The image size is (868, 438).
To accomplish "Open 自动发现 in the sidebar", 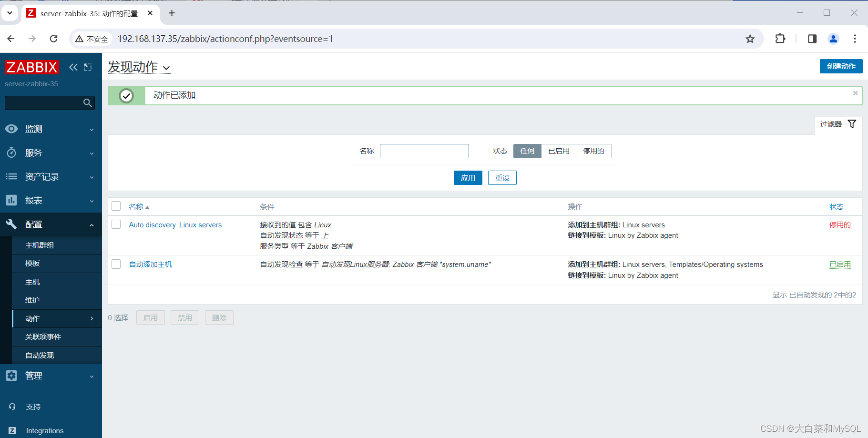I will [57, 356].
